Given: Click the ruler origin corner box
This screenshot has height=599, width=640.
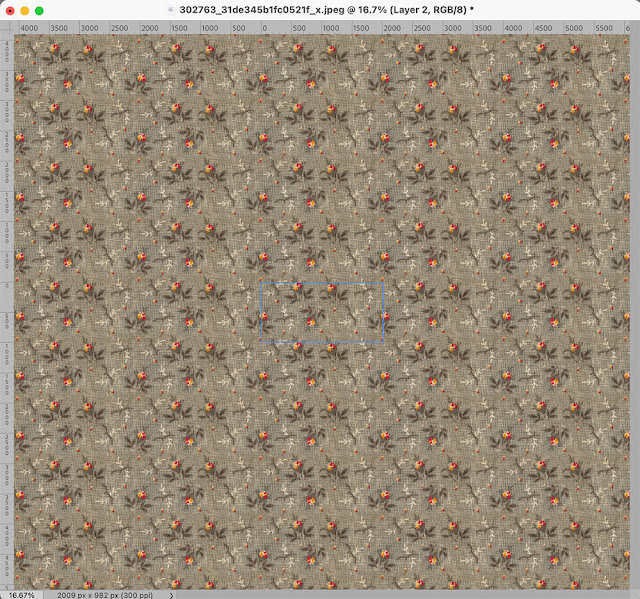Looking at the screenshot, I should [x=7, y=28].
